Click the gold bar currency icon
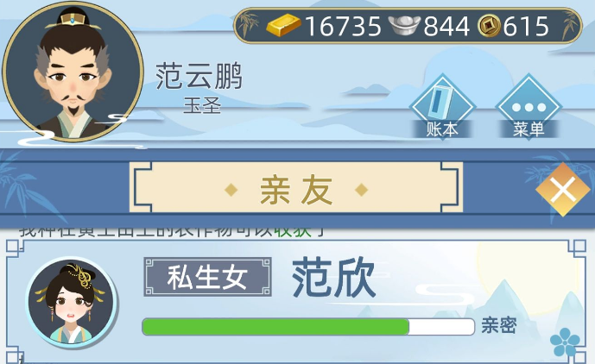 [x=283, y=25]
